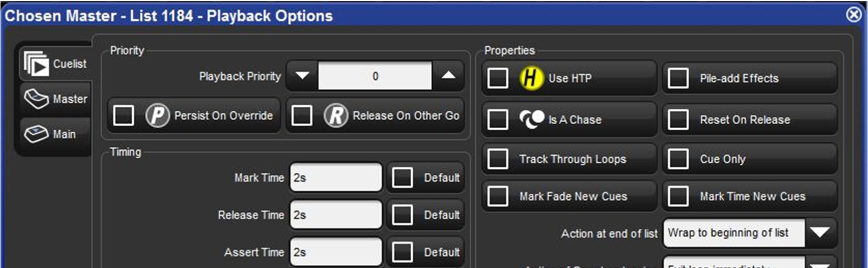Screen dimensions: 868x268
Task: Increase Playback Priority with up arrow
Action: pos(448,76)
